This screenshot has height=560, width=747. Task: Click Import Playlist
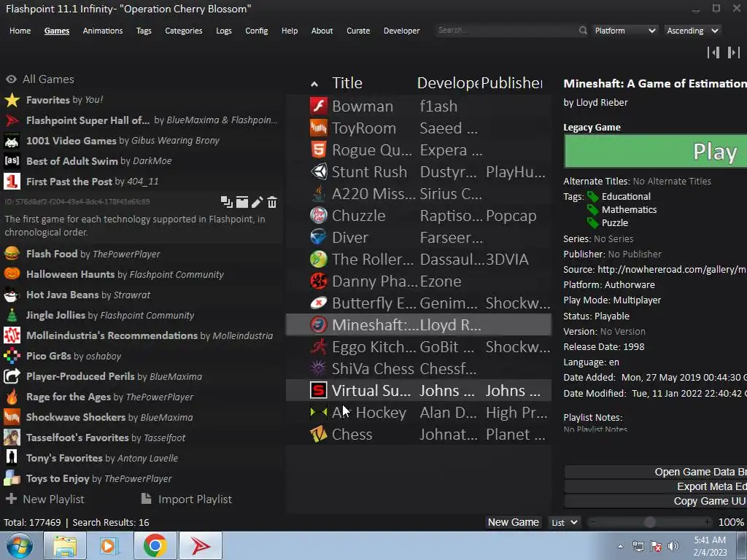(187, 499)
